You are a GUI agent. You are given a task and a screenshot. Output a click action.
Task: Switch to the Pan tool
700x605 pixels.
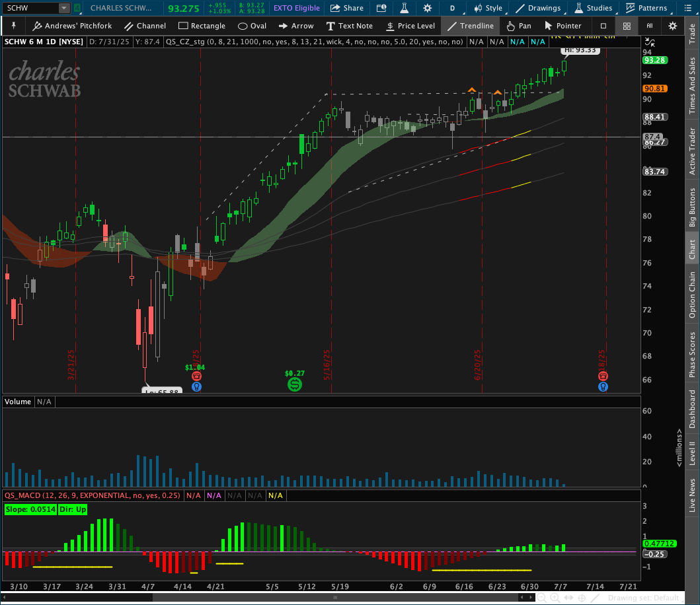519,26
